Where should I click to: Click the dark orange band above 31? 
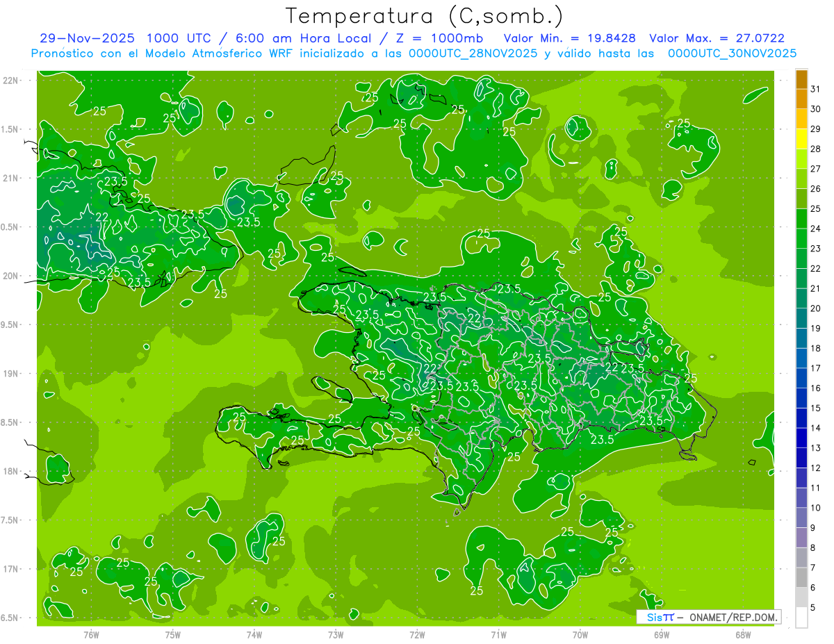point(801,79)
